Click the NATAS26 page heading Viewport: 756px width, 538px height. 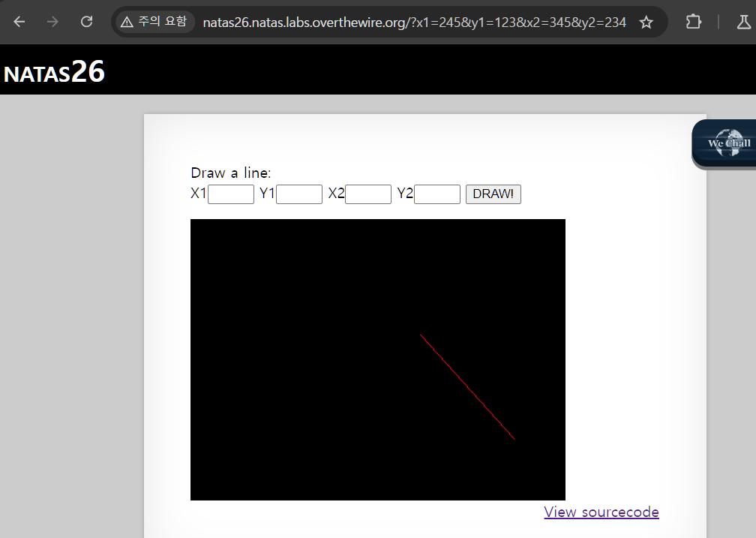pyautogui.click(x=54, y=72)
